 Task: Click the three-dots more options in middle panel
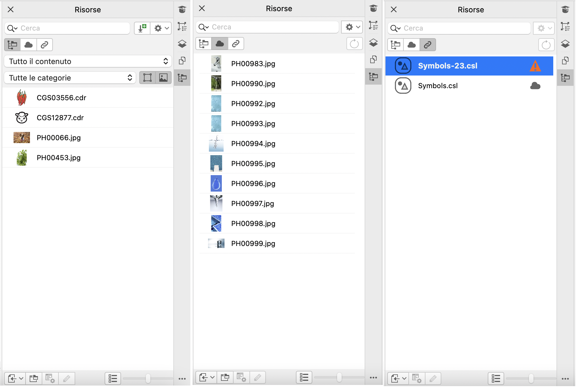click(373, 378)
